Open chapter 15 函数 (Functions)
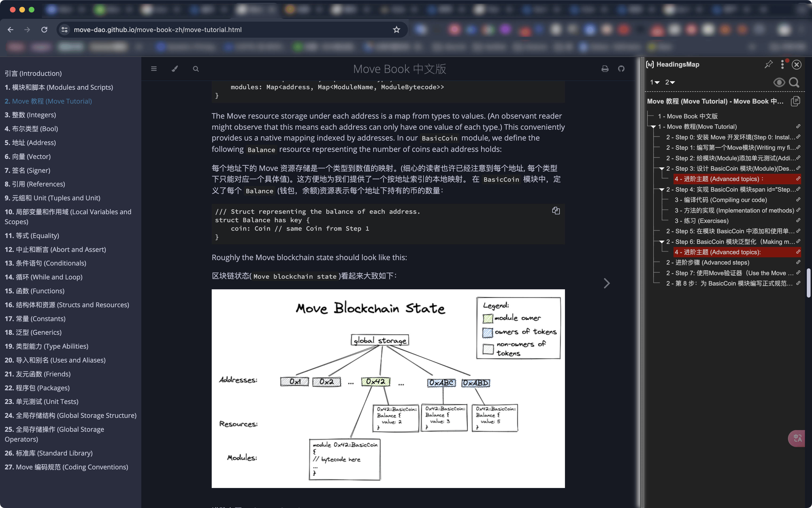 click(x=35, y=291)
